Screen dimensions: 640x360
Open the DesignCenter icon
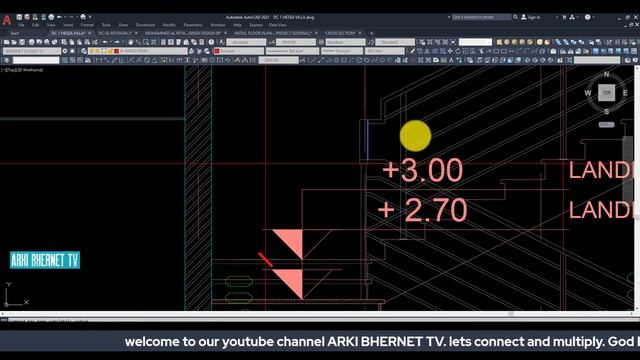(x=171, y=42)
